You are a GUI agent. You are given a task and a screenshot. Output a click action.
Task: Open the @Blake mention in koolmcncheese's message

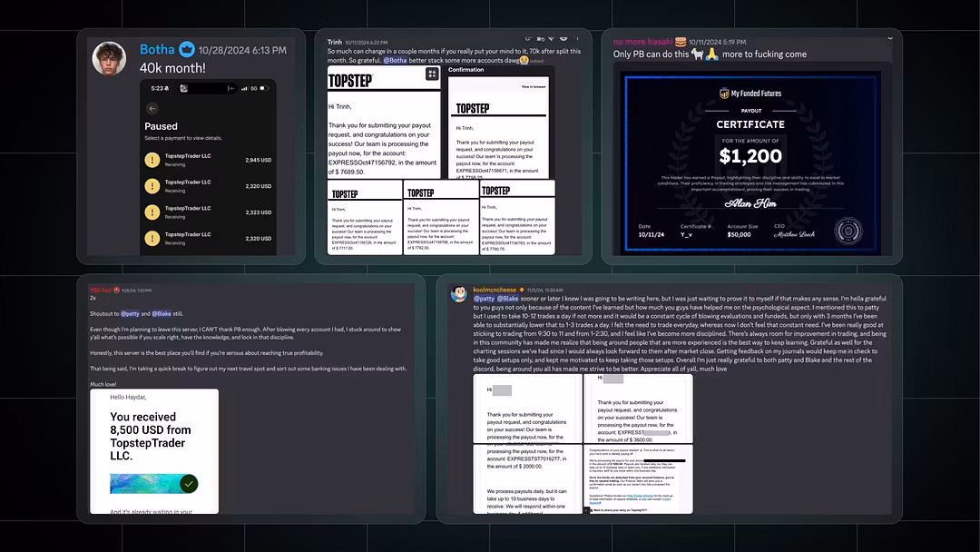tap(507, 299)
